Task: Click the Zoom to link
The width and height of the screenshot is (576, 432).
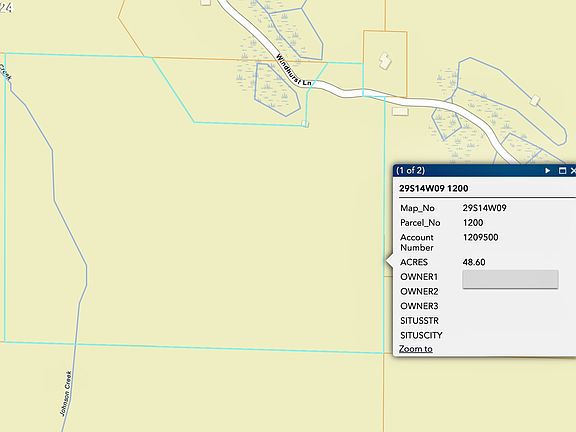Action: pos(415,349)
